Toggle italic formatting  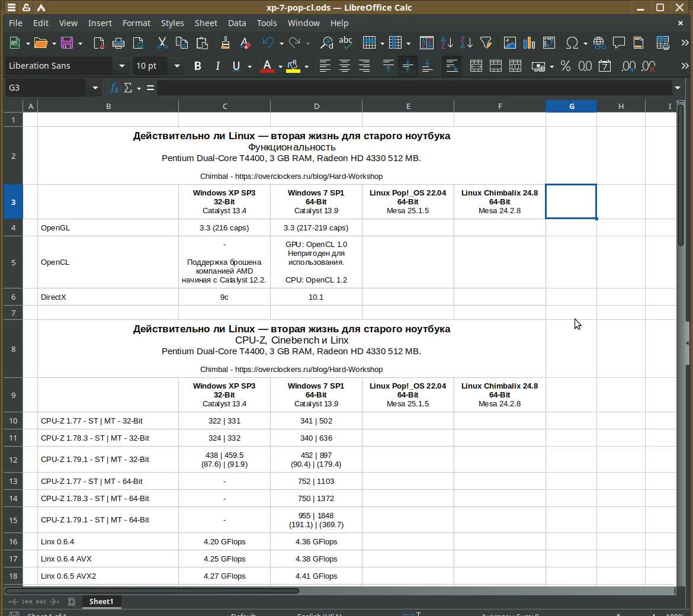(217, 66)
